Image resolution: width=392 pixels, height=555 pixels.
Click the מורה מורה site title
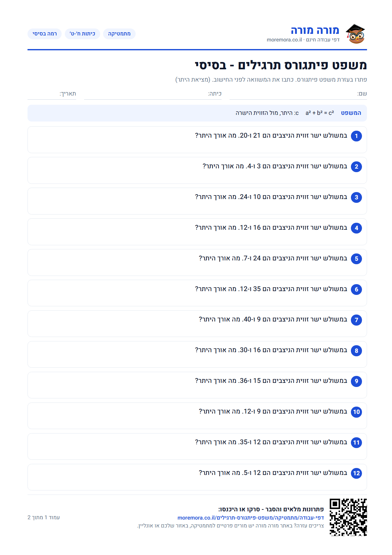click(315, 30)
